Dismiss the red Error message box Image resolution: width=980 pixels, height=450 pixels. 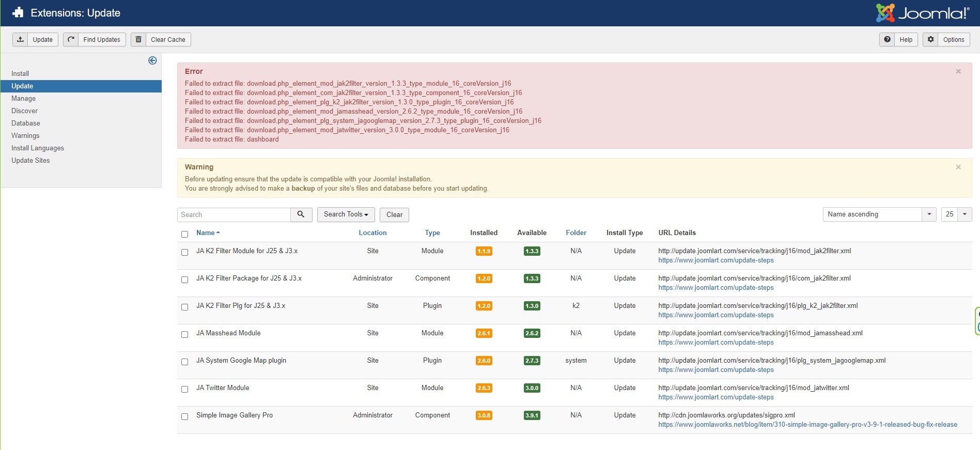[x=958, y=72]
